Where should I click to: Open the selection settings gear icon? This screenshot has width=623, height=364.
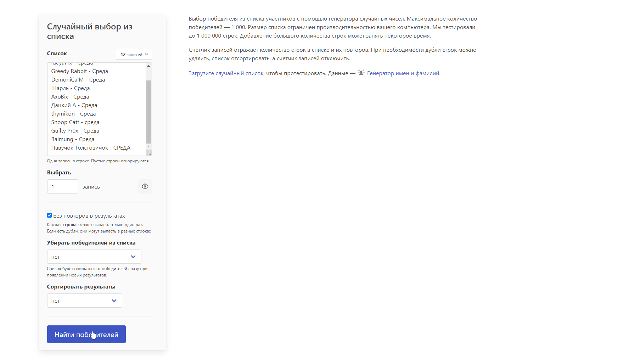(145, 186)
